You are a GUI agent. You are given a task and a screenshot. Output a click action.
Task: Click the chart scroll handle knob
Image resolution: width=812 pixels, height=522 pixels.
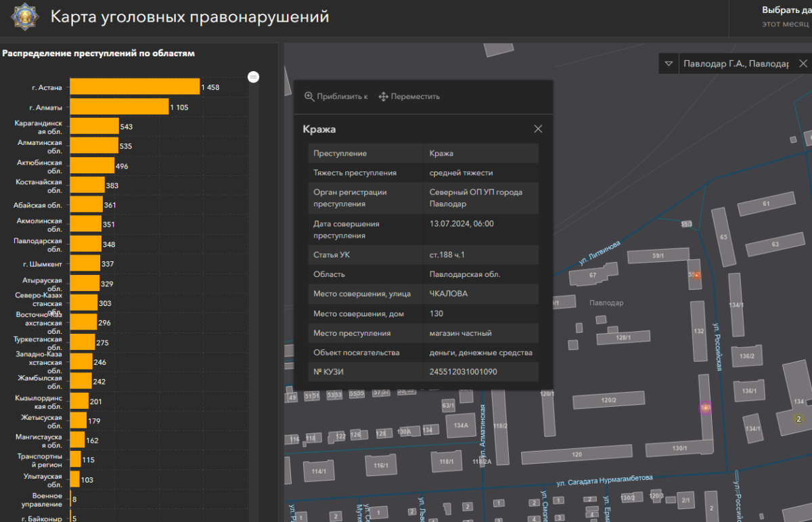254,77
